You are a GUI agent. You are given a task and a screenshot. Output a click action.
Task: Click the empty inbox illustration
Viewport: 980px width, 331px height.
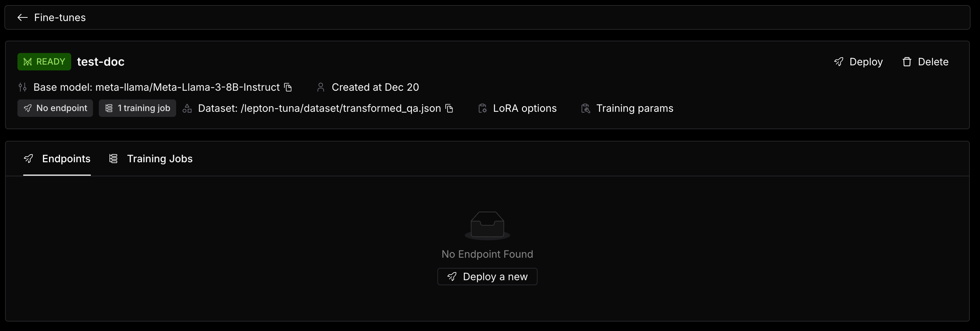click(x=487, y=226)
